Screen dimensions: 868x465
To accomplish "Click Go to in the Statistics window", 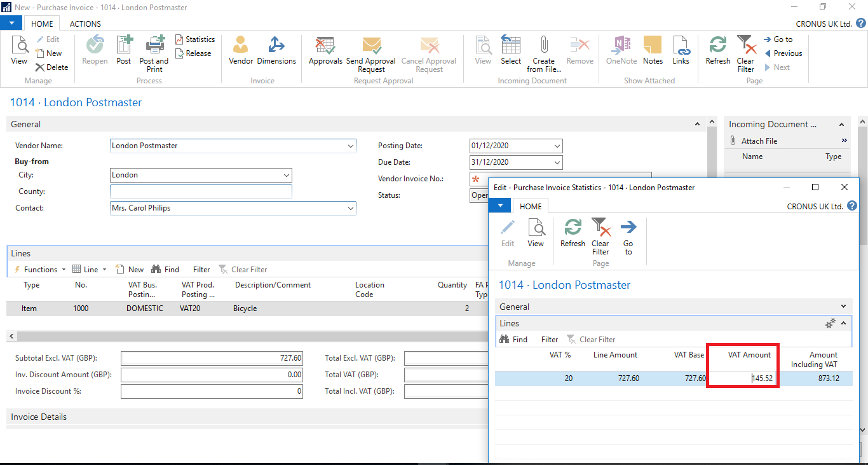I will 628,237.
